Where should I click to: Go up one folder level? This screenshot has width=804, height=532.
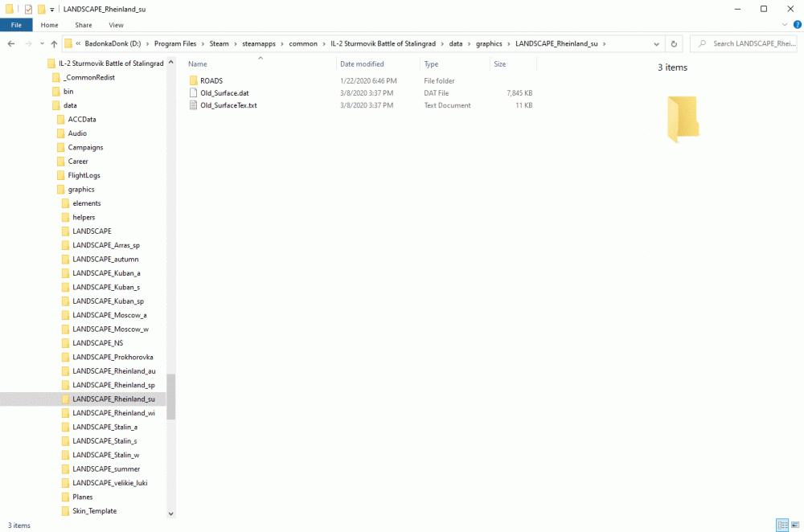point(54,44)
